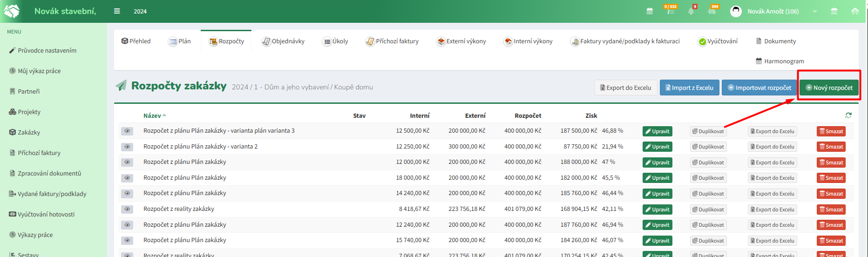Screen dimensions: 868x257
Task: Switch to the Úkoly tab
Action: tap(336, 41)
